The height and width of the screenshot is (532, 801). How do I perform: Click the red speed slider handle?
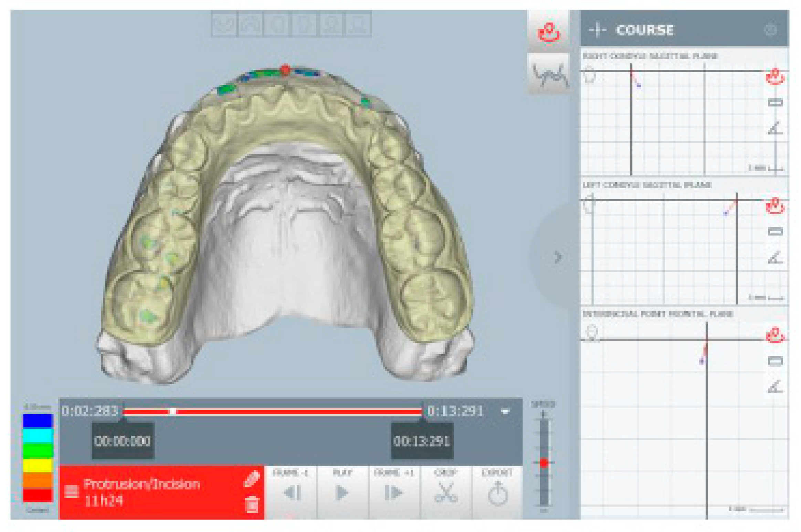[544, 463]
